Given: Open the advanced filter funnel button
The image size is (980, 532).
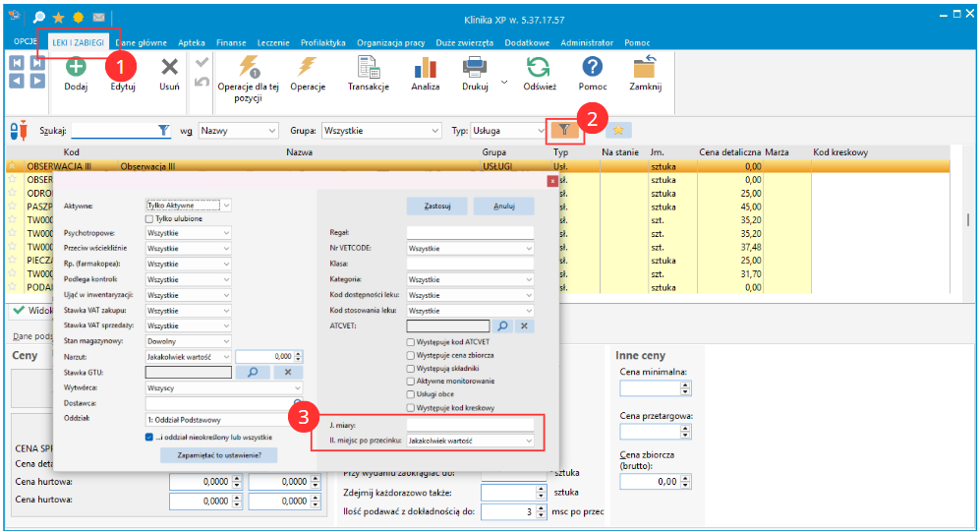Looking at the screenshot, I should tap(563, 130).
